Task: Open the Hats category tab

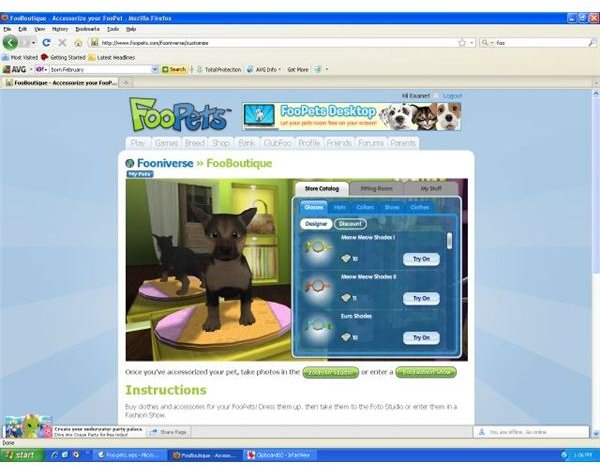Action: 340,207
